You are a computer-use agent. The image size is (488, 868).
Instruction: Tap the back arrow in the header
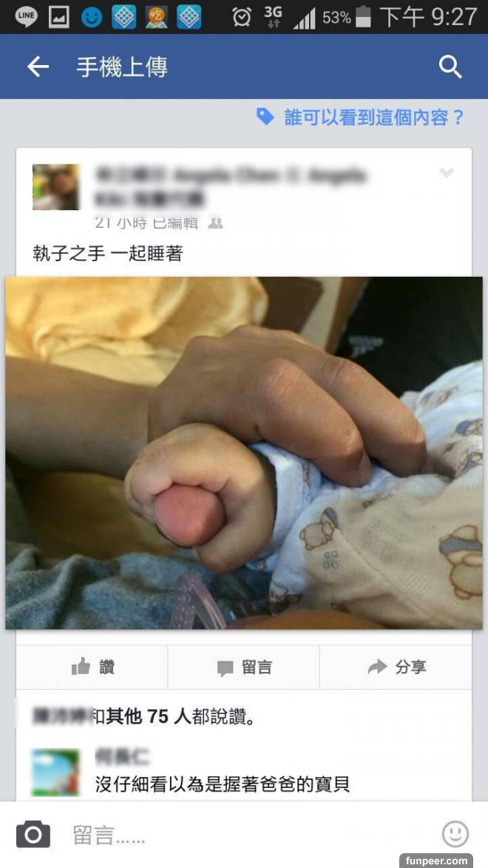click(38, 67)
